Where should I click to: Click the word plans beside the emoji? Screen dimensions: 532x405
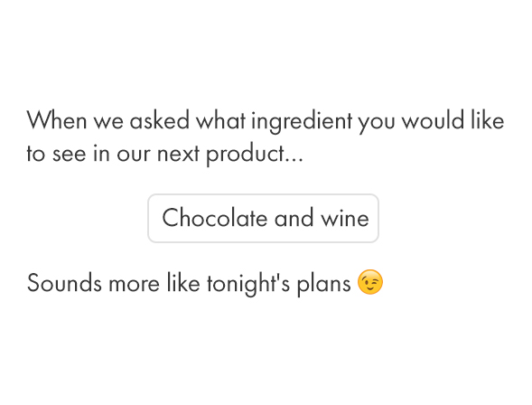(323, 284)
